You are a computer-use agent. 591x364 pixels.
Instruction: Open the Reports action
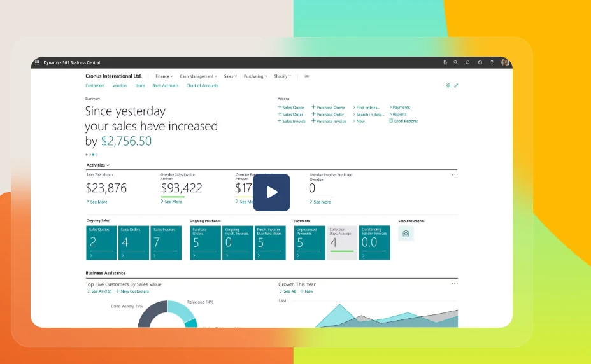[397, 114]
